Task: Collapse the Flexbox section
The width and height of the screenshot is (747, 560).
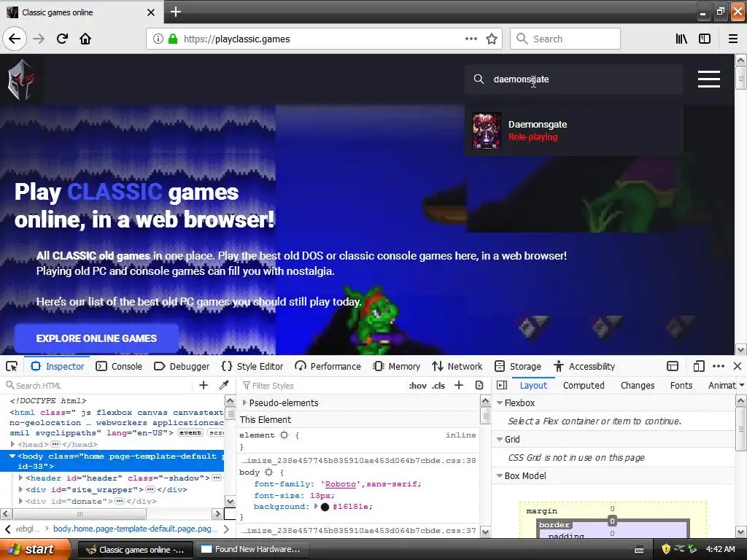Action: point(500,402)
